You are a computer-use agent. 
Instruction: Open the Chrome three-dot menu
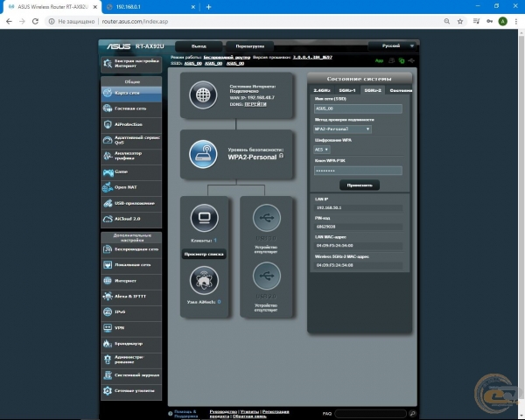[516, 21]
